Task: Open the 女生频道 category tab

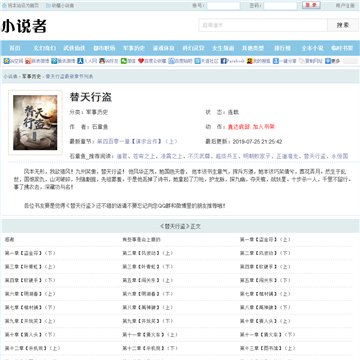Action: pos(223,48)
